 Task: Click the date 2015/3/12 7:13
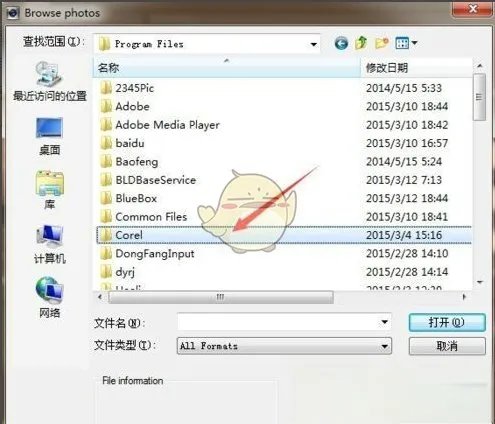pos(404,180)
